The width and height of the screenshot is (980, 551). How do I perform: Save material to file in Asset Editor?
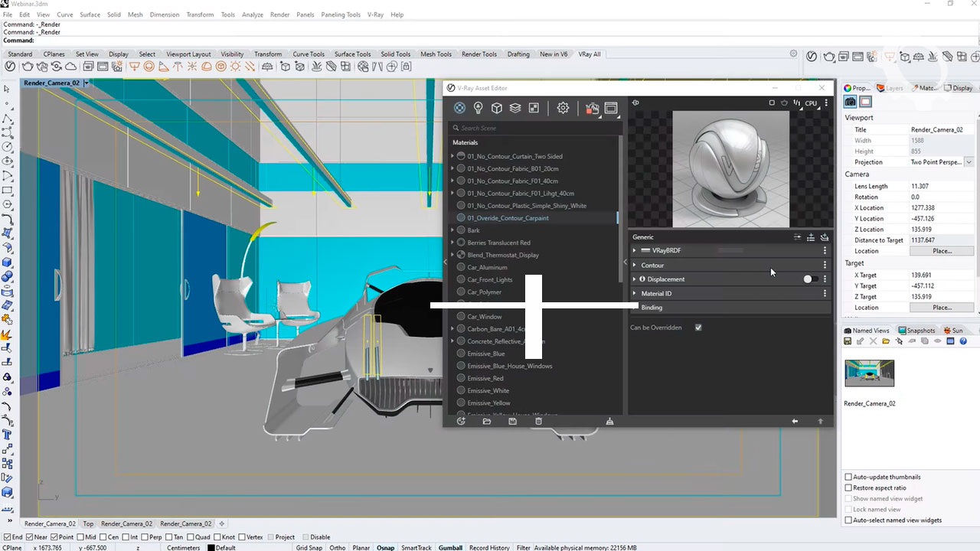[512, 421]
